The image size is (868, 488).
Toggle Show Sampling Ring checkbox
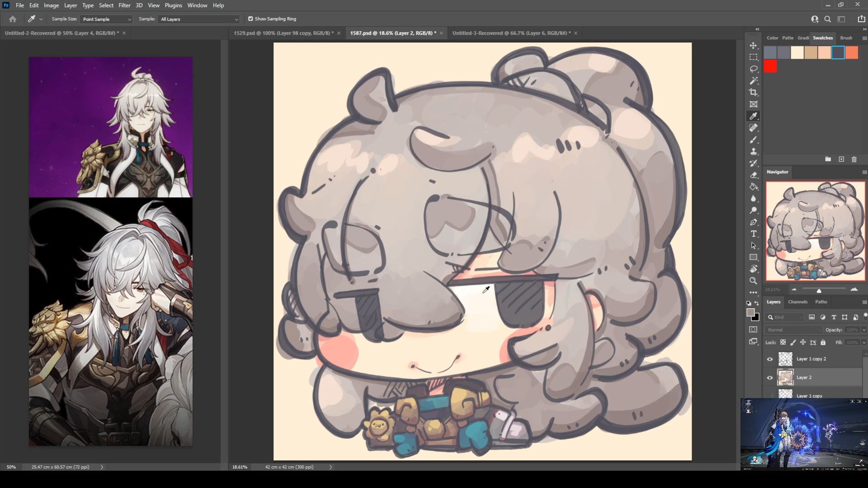pos(250,19)
